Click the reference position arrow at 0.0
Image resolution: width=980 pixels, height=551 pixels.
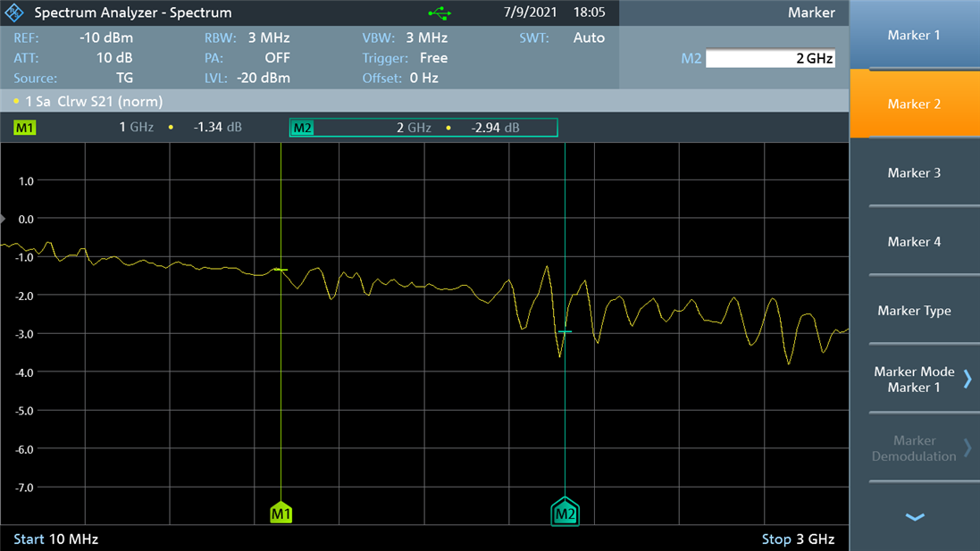pos(3,219)
